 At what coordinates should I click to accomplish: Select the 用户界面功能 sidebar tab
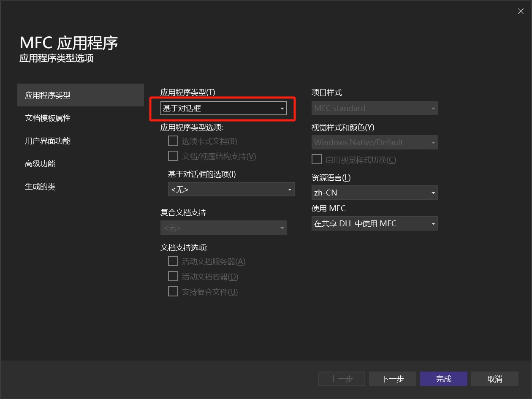48,141
